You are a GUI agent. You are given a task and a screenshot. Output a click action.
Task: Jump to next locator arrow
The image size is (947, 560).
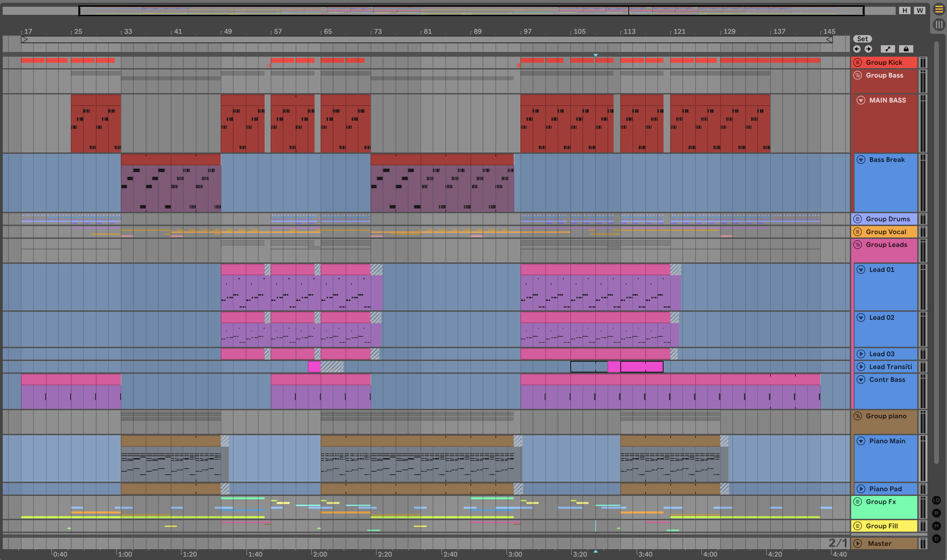(x=868, y=49)
